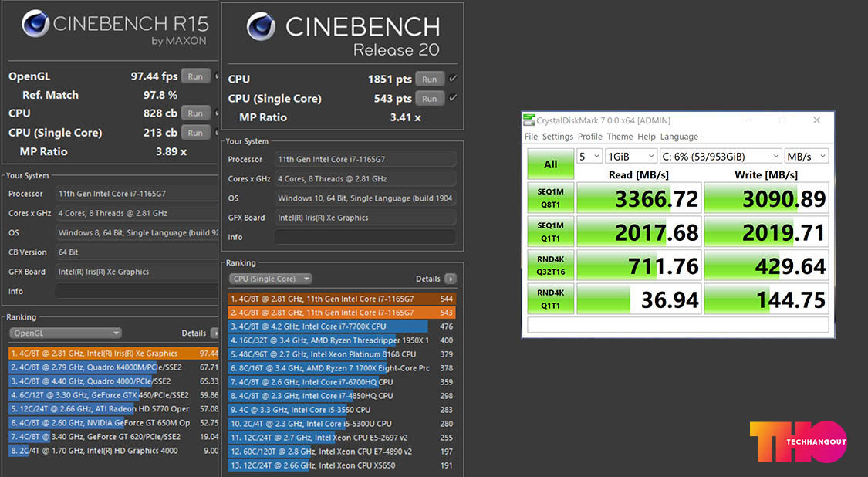Open the MB/s unit dropdown
Viewport: 868px width, 477px height.
click(806, 157)
